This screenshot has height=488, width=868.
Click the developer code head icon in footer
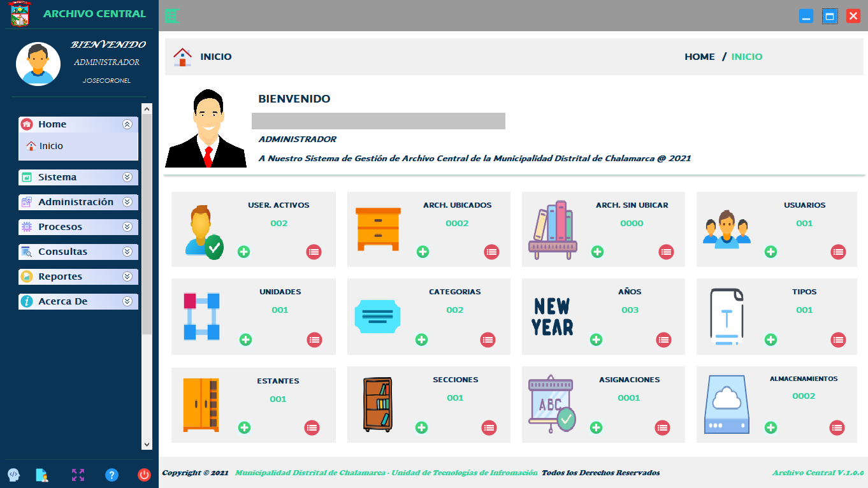pos(13,475)
